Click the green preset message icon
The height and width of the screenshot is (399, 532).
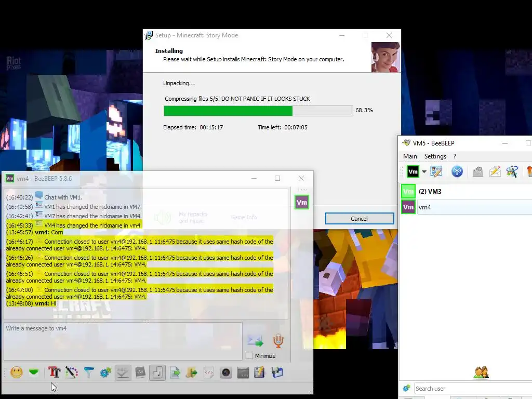pos(34,372)
